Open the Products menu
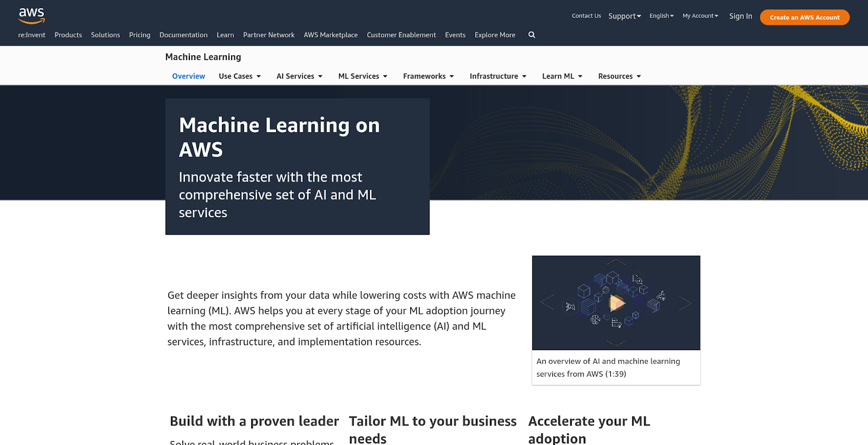 [68, 35]
